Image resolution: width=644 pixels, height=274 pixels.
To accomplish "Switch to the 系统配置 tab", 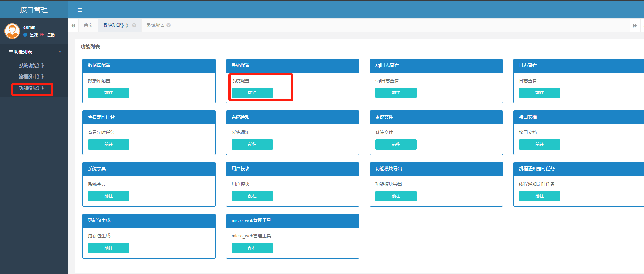I will click(x=155, y=25).
